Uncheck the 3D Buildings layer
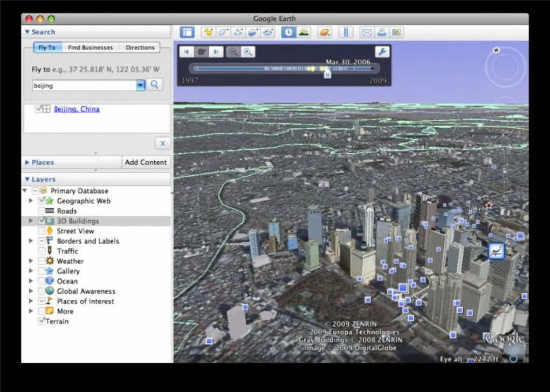Screen dimensions: 550x392 pos(42,221)
